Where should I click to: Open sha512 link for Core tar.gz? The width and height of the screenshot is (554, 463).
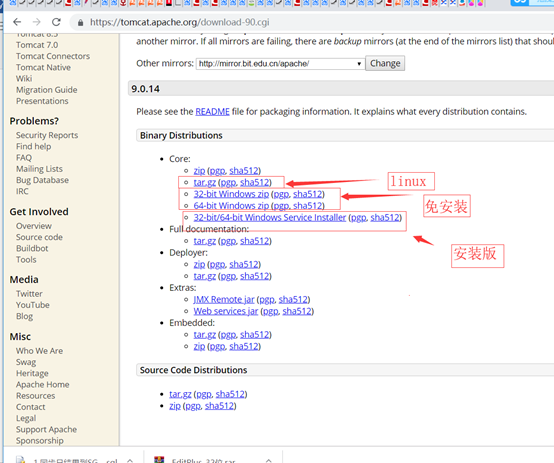click(x=255, y=182)
